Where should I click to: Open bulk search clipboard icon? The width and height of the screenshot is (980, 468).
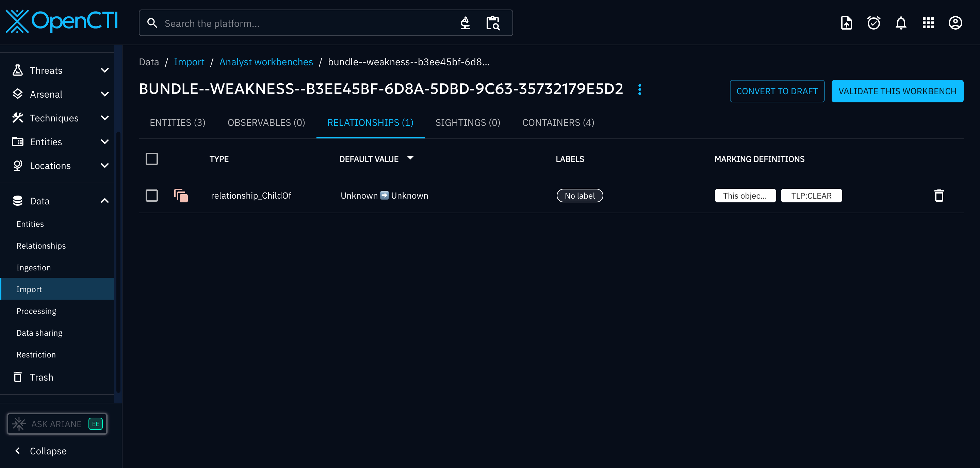click(x=493, y=23)
